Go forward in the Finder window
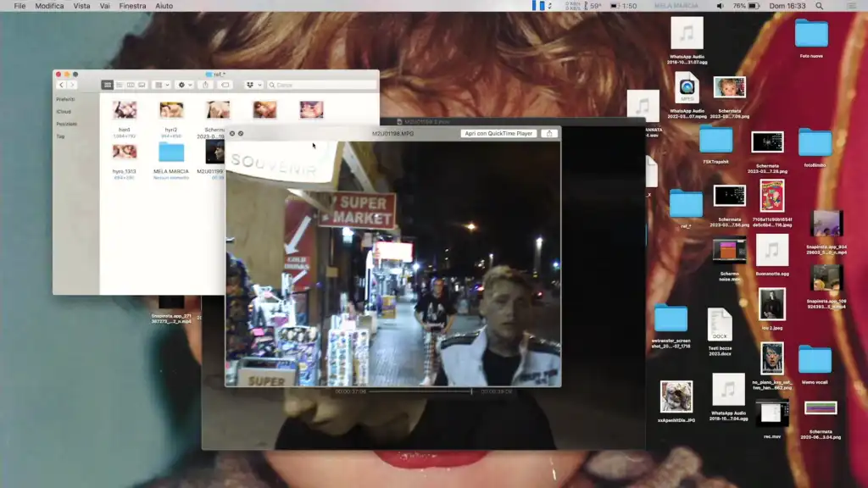Screen dimensions: 868x488 73,86
